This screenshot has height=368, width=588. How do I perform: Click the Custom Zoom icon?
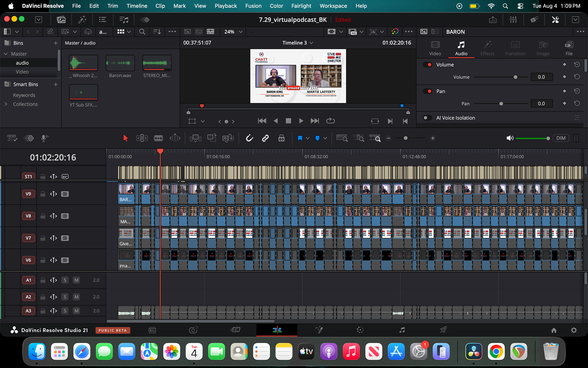click(x=375, y=138)
